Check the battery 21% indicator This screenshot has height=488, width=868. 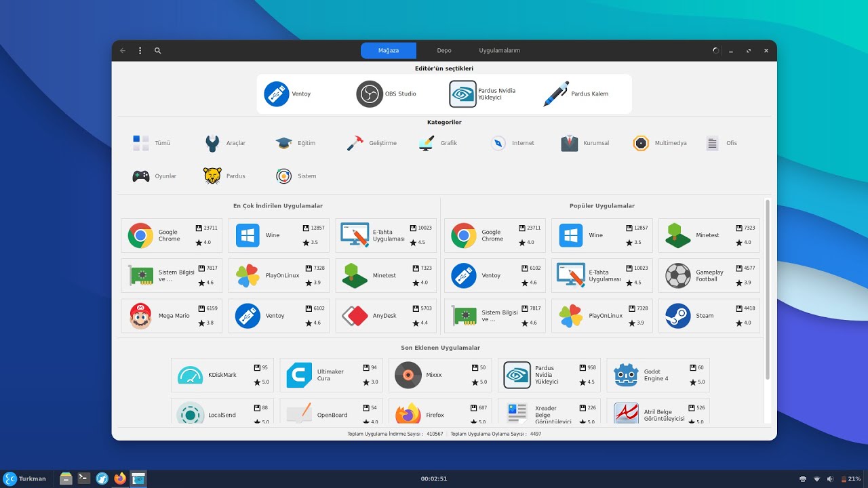click(x=850, y=479)
